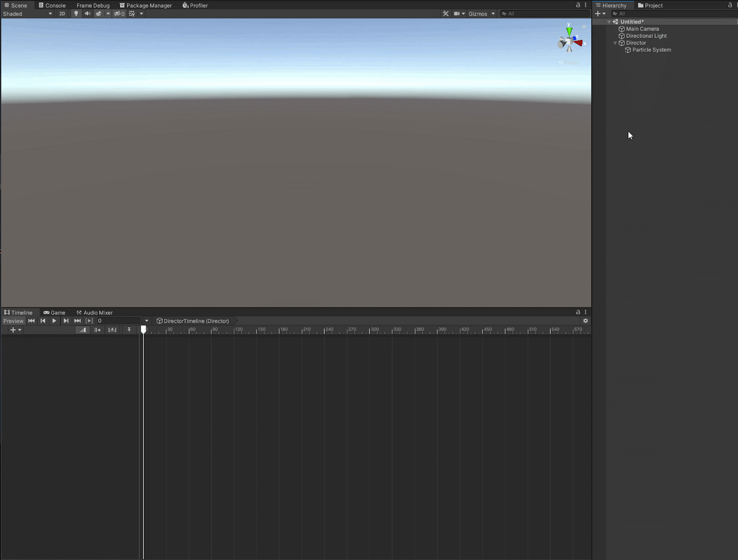This screenshot has width=738, height=560.
Task: Toggle the scene grid snapping icon
Action: pos(132,14)
